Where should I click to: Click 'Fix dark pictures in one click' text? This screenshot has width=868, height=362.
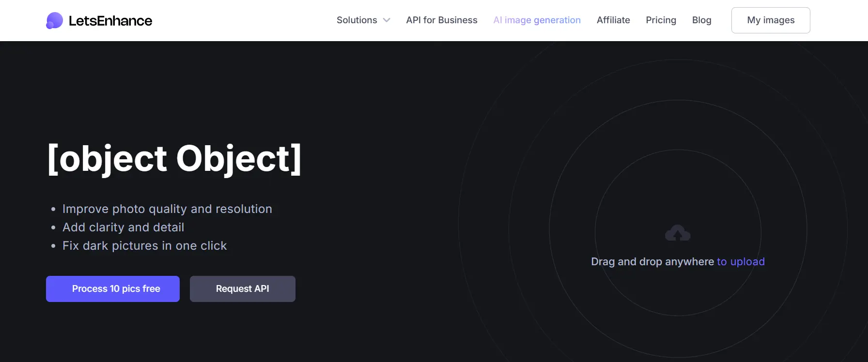click(x=144, y=246)
